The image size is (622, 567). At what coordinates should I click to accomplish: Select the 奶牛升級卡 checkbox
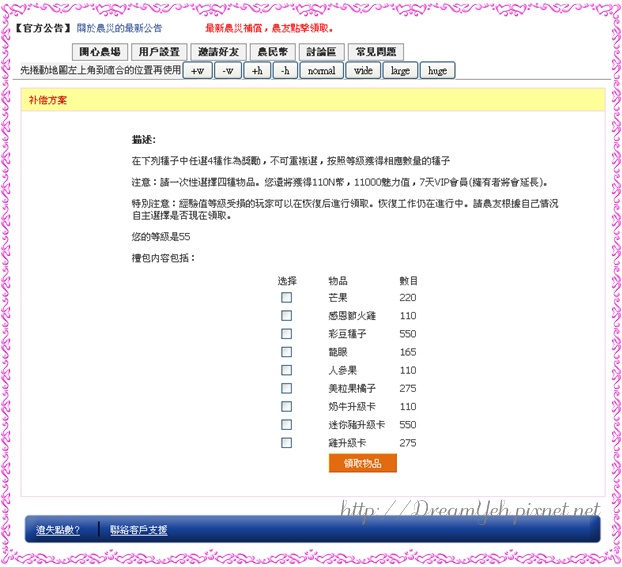[286, 407]
